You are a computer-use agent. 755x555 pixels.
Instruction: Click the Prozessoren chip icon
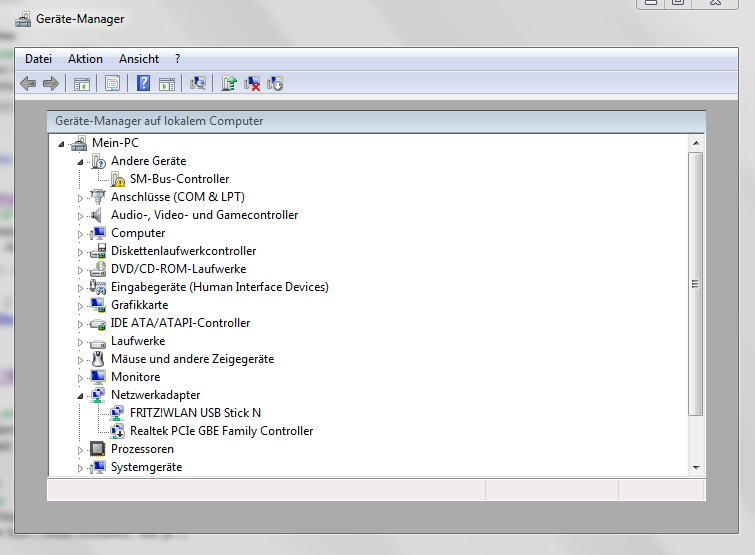pyautogui.click(x=98, y=449)
